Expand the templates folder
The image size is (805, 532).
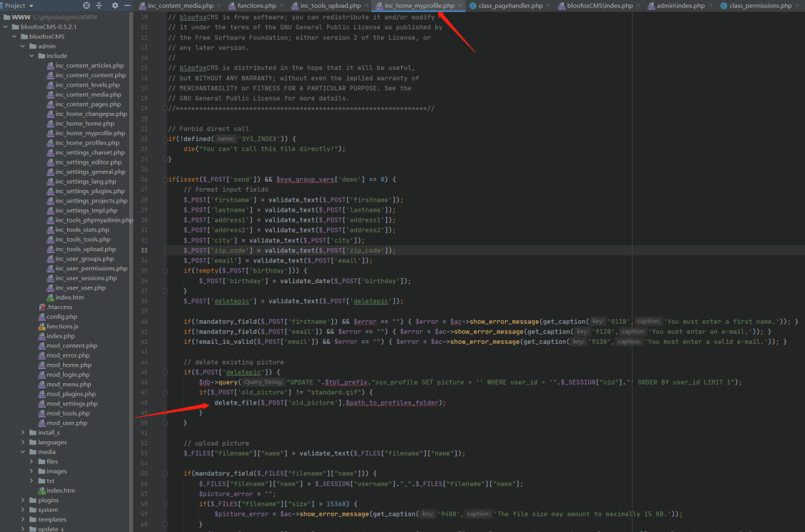point(23,519)
